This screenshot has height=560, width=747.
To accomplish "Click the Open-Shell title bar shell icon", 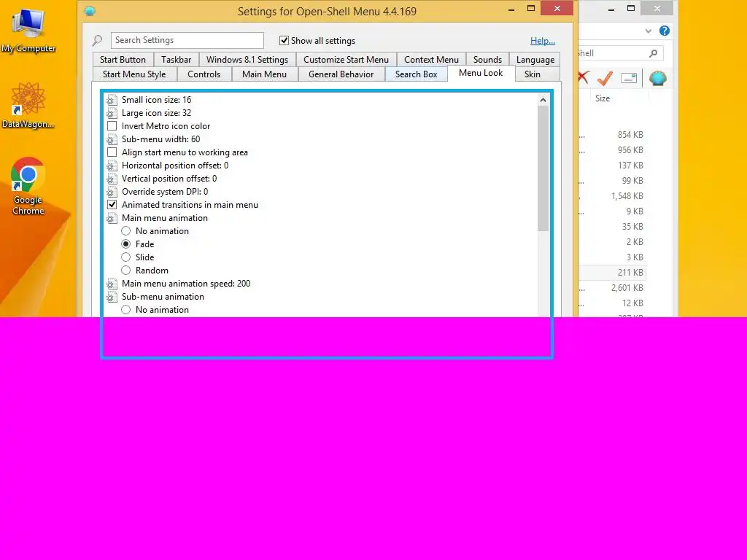I will point(90,11).
